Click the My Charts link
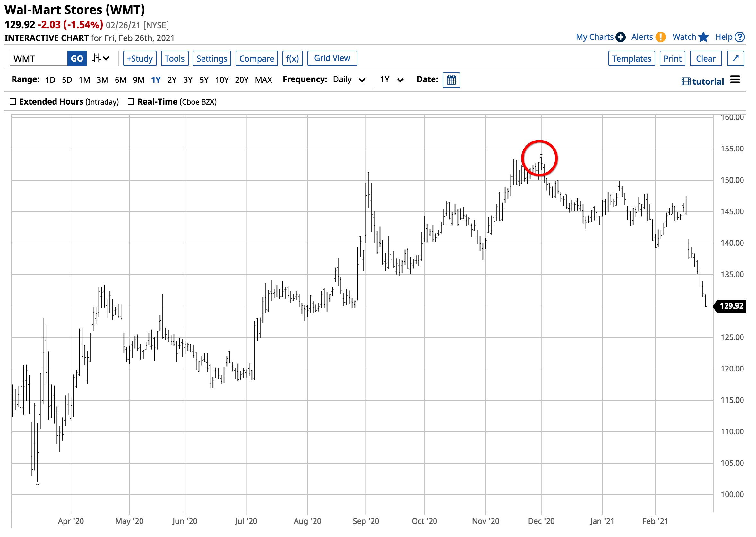 click(594, 37)
